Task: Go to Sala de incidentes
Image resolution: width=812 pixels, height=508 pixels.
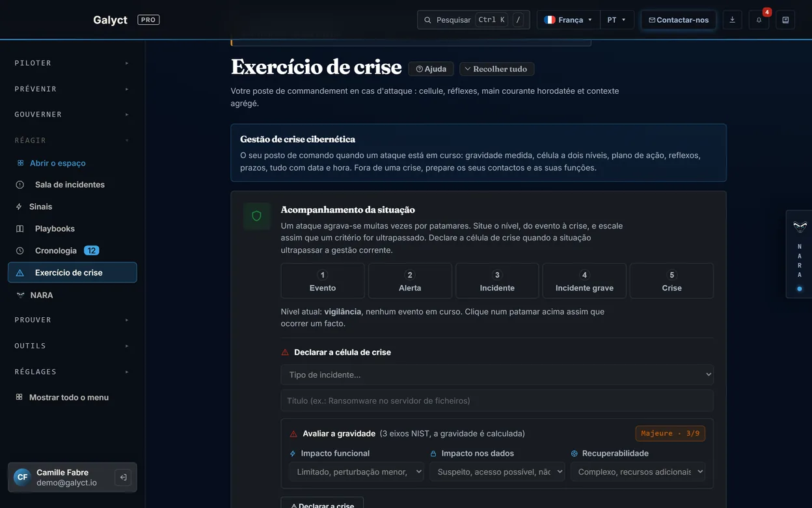Action: (72, 185)
